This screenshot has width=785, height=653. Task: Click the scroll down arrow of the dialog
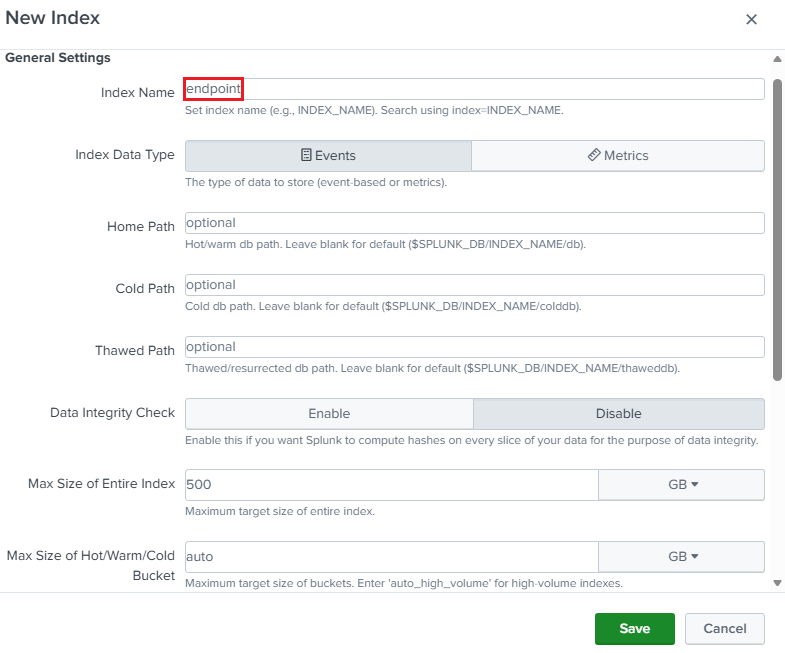pyautogui.click(x=777, y=583)
